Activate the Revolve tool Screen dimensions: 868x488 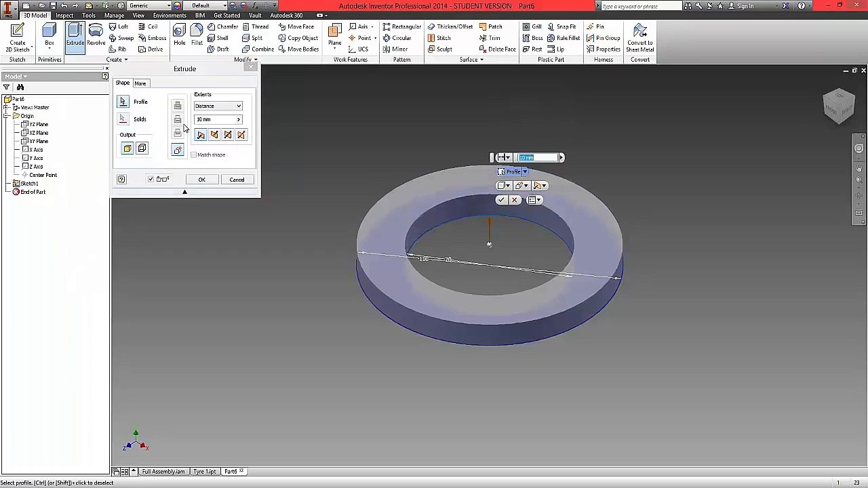(96, 35)
